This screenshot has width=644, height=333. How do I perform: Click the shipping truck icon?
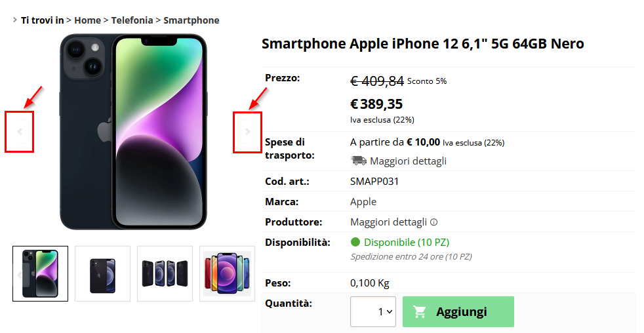(359, 161)
